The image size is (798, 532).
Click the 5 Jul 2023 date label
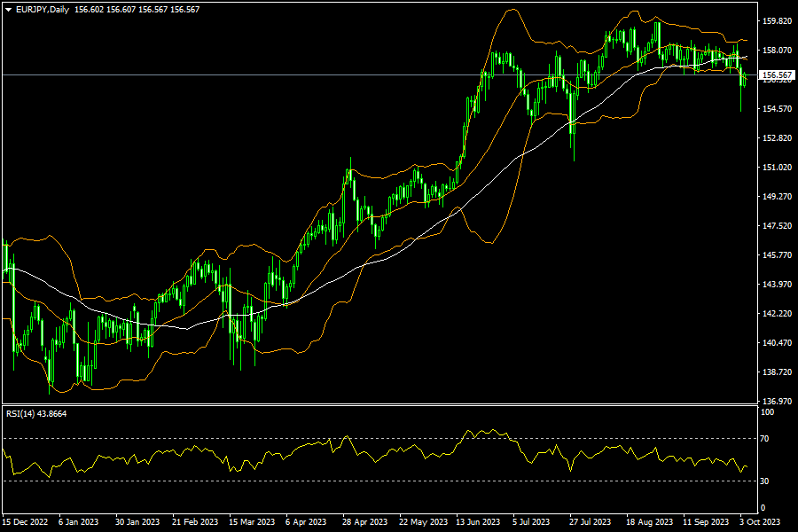coord(531,522)
